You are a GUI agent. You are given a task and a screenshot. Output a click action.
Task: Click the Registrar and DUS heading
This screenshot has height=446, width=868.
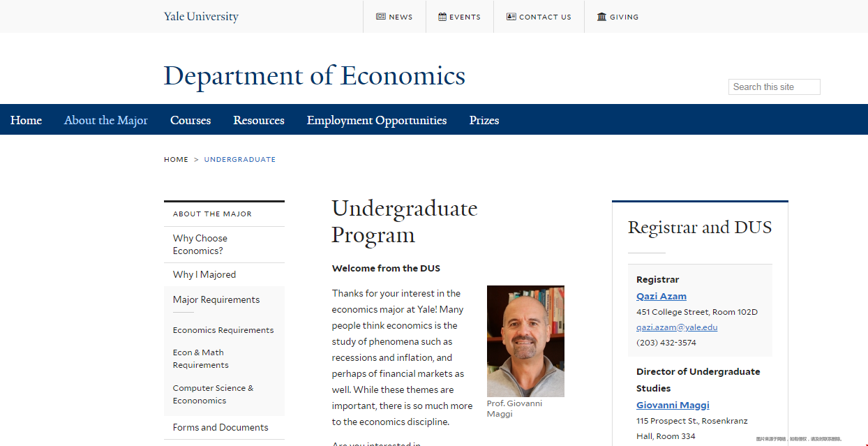pos(700,228)
